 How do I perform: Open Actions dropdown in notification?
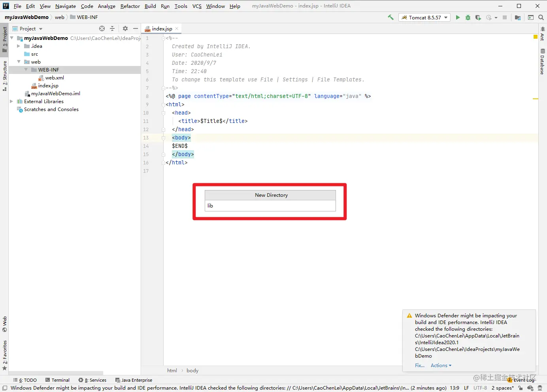(441, 366)
